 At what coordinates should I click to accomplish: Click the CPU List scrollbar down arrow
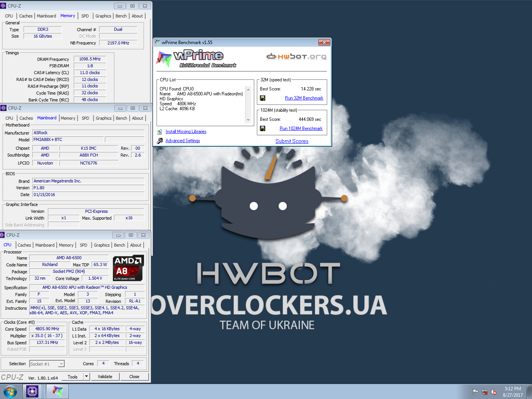tap(248, 120)
